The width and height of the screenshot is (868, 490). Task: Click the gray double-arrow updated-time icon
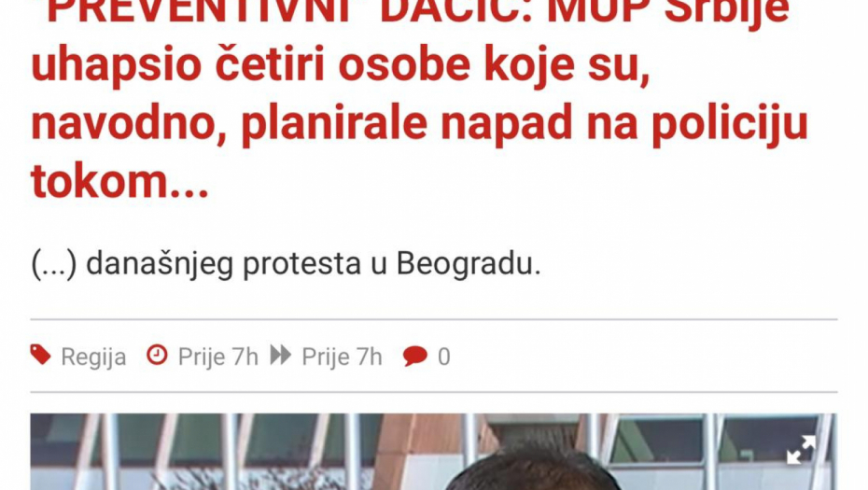click(281, 355)
